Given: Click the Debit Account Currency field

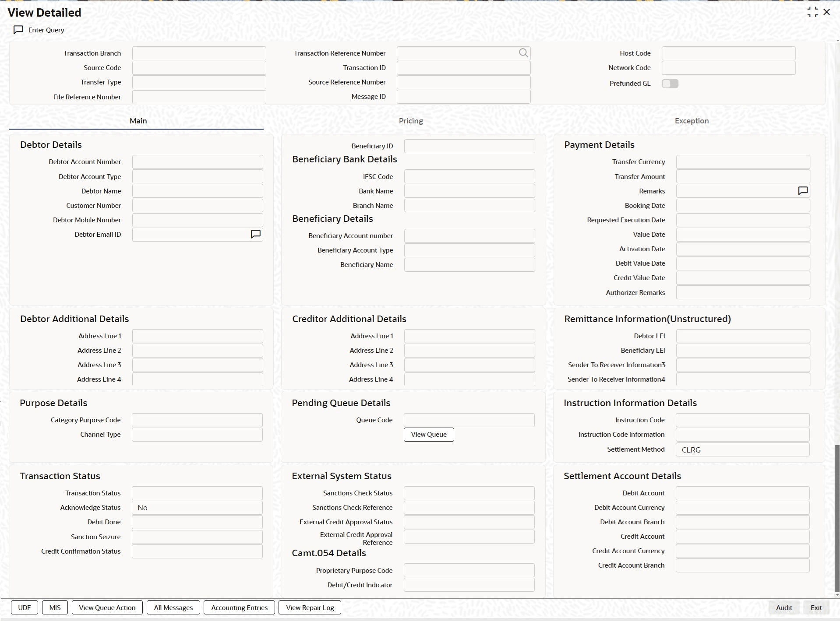Looking at the screenshot, I should click(x=743, y=508).
